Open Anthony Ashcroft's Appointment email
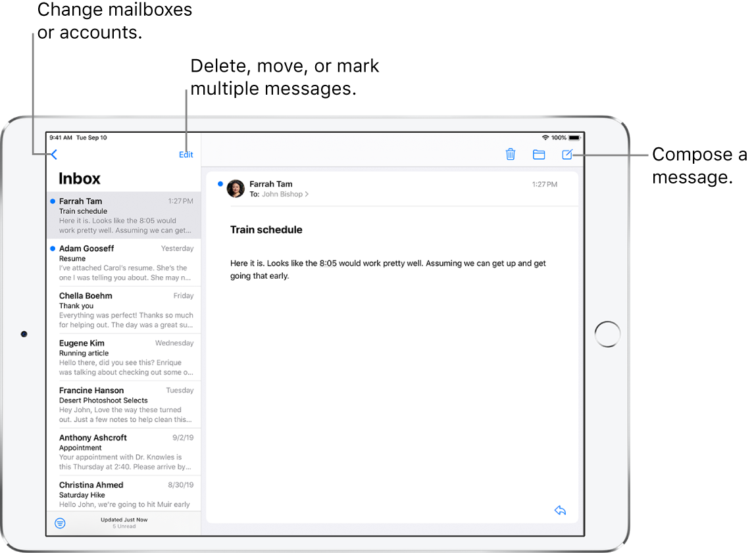756x553 pixels. tap(124, 451)
